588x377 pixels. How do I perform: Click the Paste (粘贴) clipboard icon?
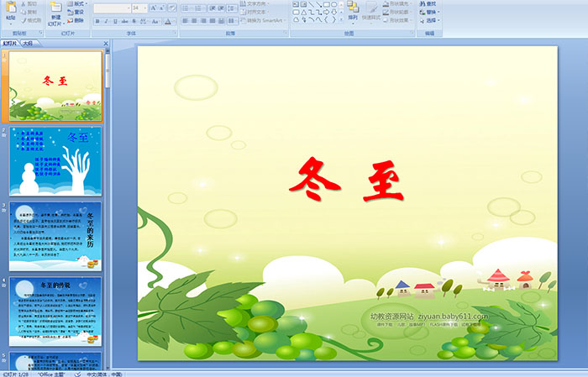[x=11, y=7]
